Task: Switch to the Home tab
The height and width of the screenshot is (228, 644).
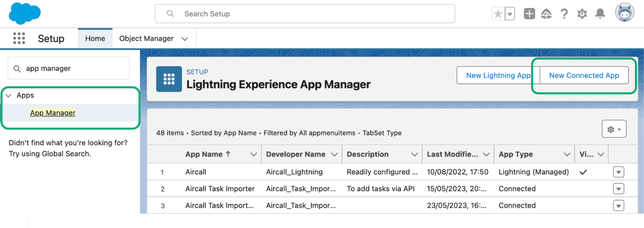Action: pos(95,38)
